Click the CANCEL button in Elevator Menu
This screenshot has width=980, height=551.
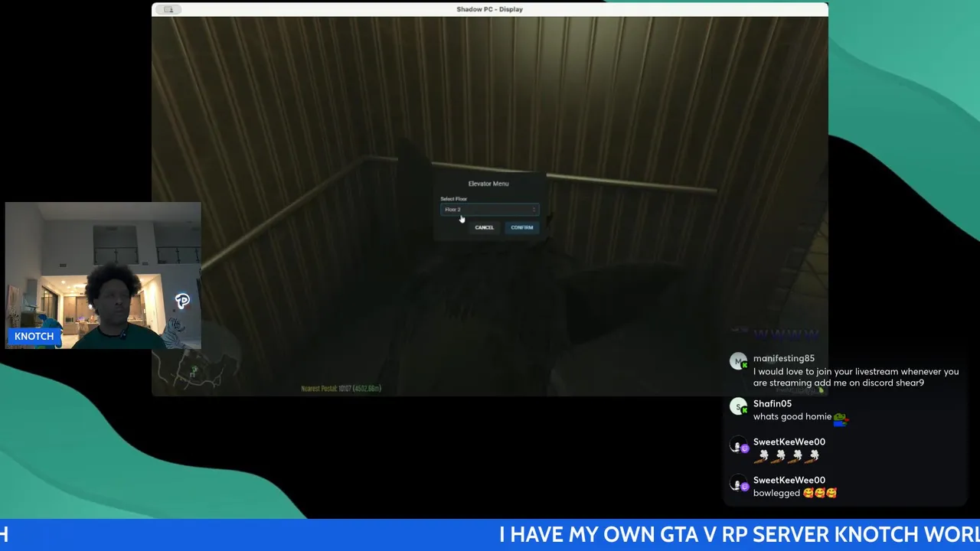[x=484, y=227]
